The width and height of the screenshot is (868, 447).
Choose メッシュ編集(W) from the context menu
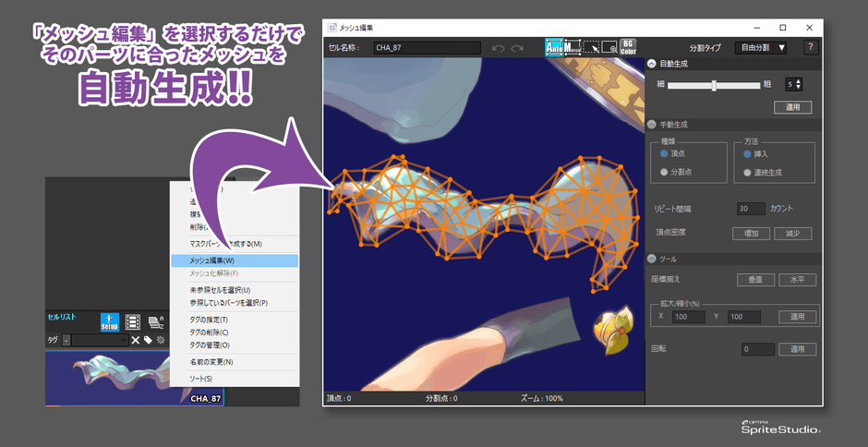[235, 261]
